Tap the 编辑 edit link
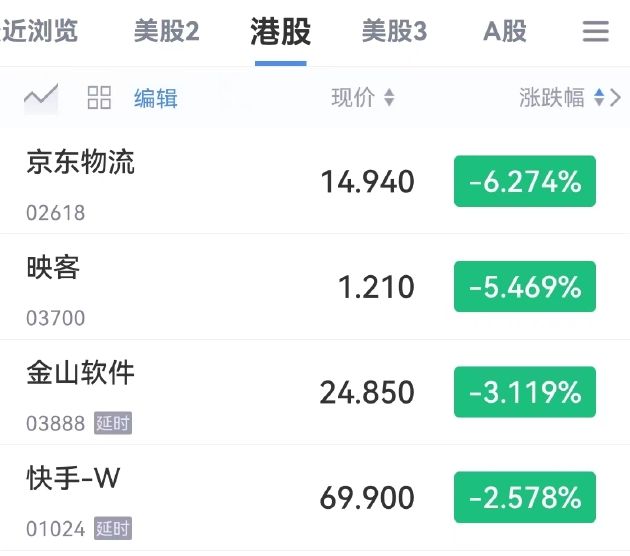 [x=156, y=98]
